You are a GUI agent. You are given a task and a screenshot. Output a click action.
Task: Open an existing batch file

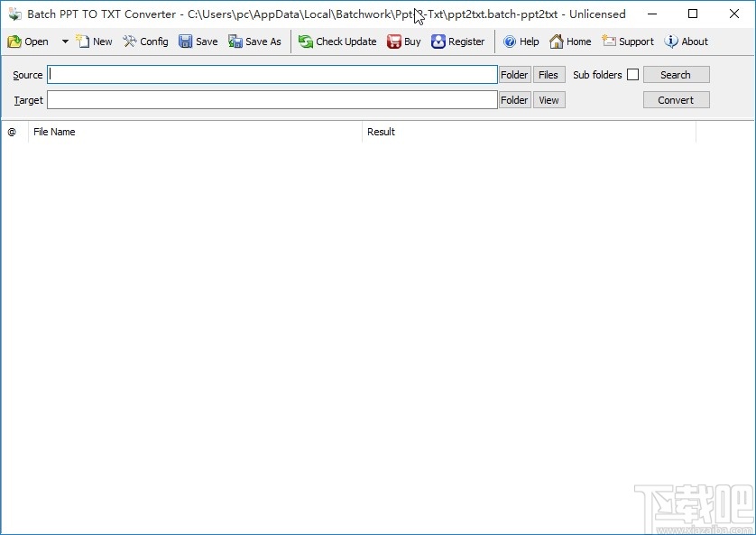(x=32, y=41)
